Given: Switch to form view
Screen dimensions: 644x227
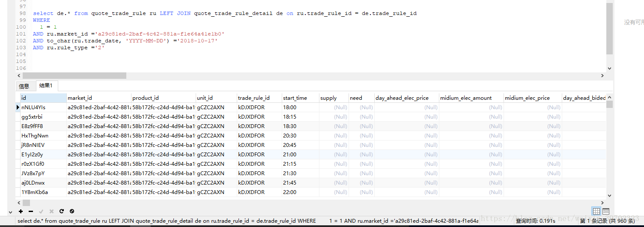Looking at the screenshot, I should tap(606, 211).
